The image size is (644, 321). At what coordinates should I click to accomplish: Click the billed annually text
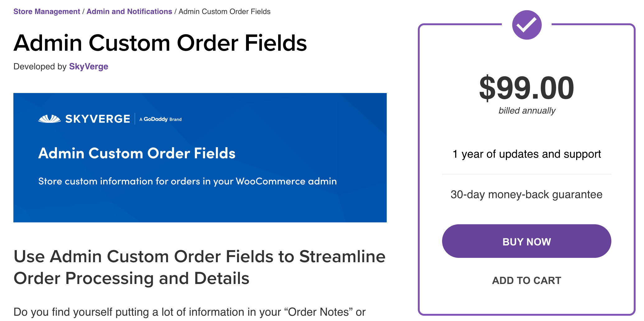[x=527, y=111]
